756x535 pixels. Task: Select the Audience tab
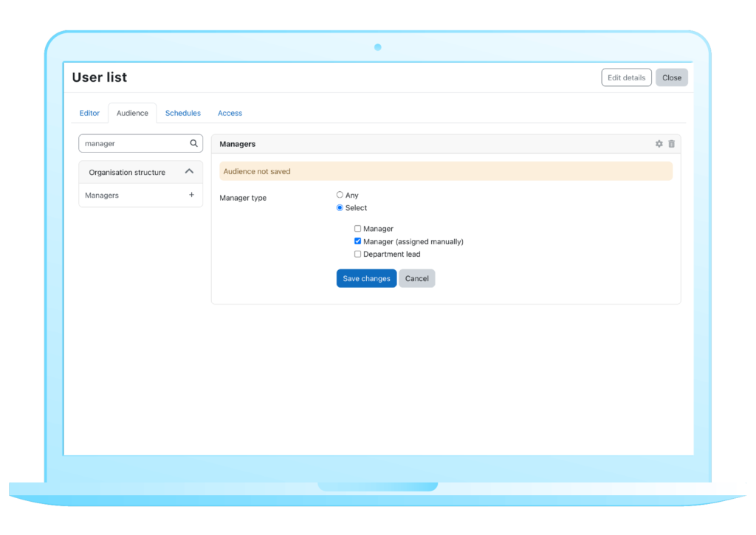(x=132, y=113)
